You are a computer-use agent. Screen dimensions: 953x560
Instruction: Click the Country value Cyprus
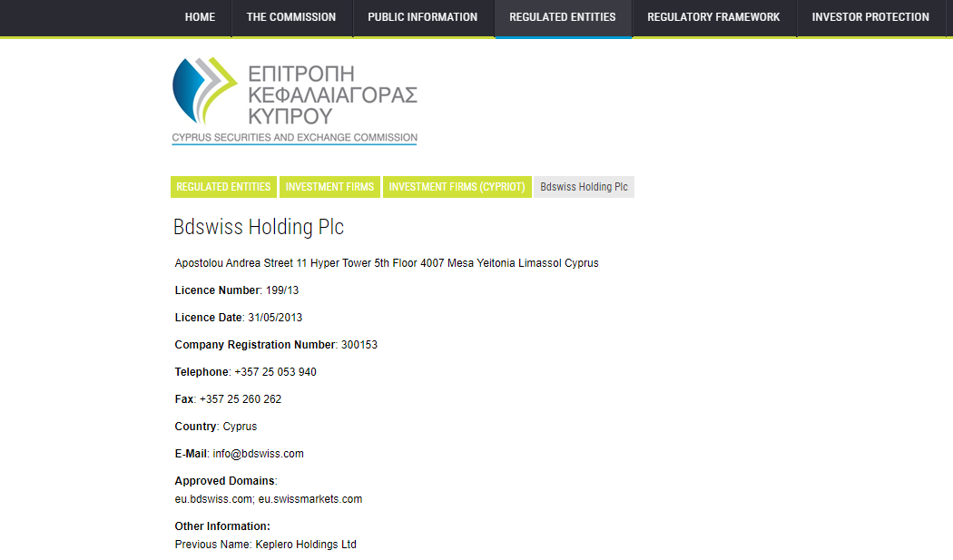click(x=241, y=427)
